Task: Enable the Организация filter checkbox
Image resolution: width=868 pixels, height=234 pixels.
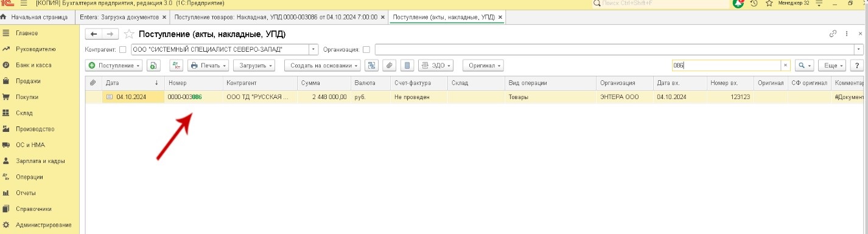Action: (x=366, y=49)
